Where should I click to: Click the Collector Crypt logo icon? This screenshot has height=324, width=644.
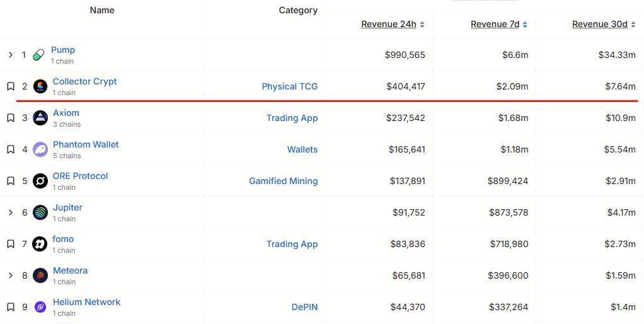pyautogui.click(x=40, y=86)
